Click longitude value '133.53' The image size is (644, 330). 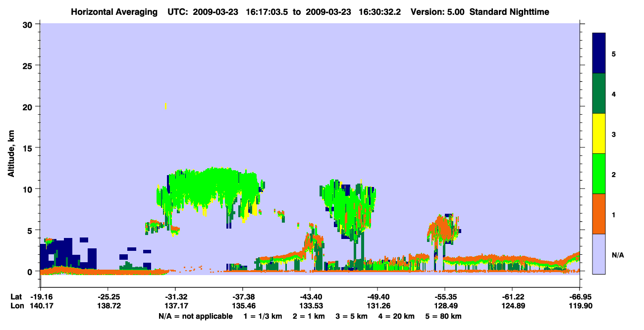point(310,306)
